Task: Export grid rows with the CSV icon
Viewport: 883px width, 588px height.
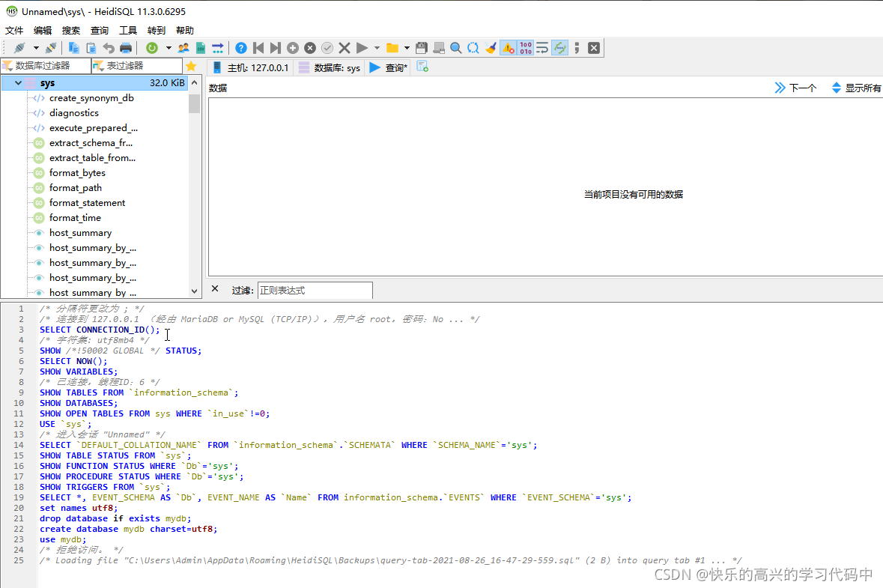Action: pyautogui.click(x=201, y=48)
